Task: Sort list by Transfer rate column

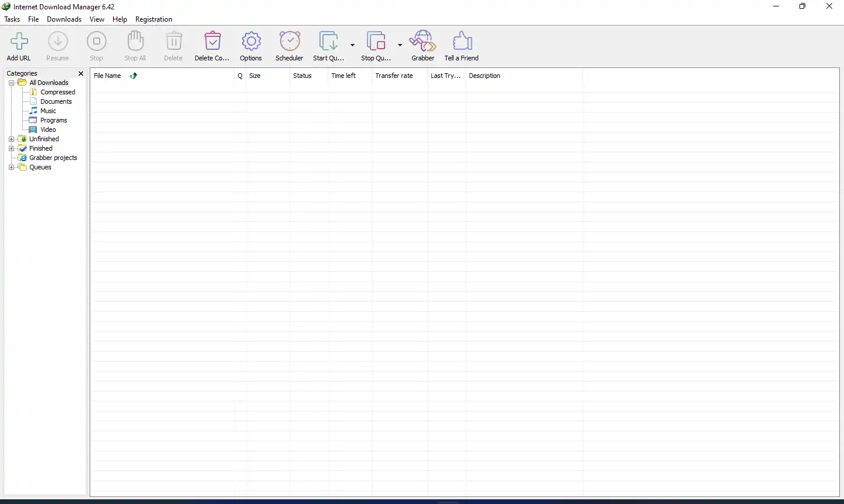Action: (x=394, y=76)
